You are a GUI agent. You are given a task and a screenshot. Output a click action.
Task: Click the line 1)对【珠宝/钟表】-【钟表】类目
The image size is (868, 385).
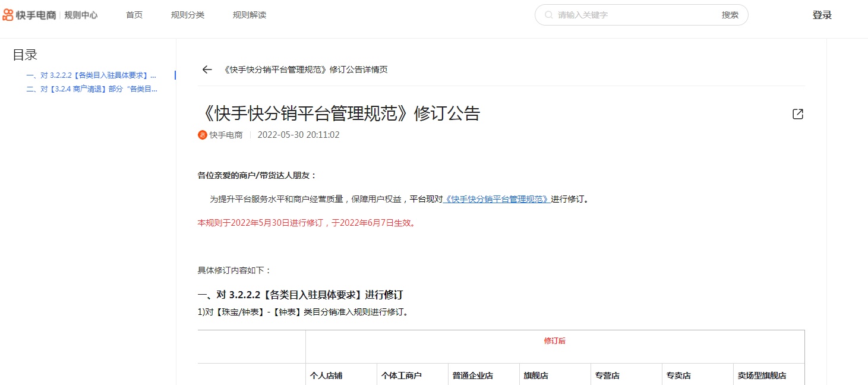coord(304,312)
